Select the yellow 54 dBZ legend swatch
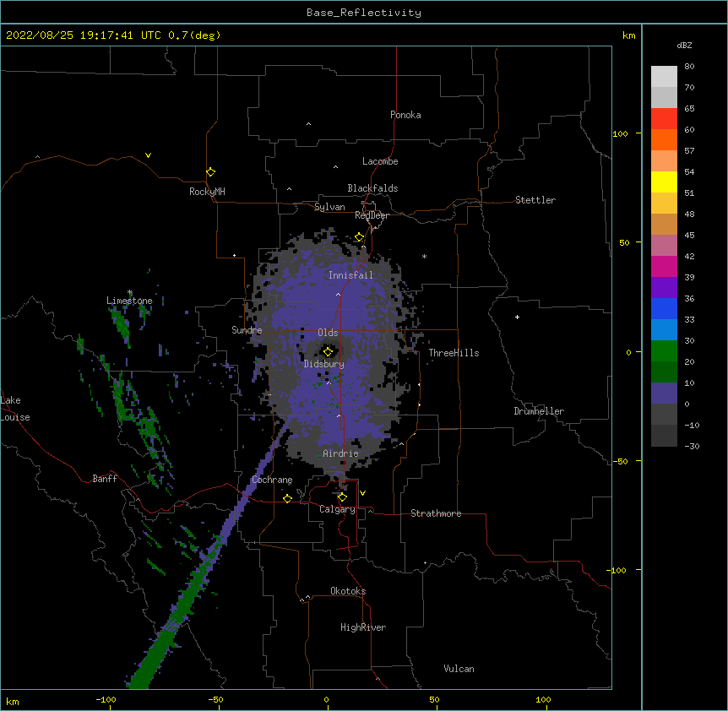 tap(664, 182)
